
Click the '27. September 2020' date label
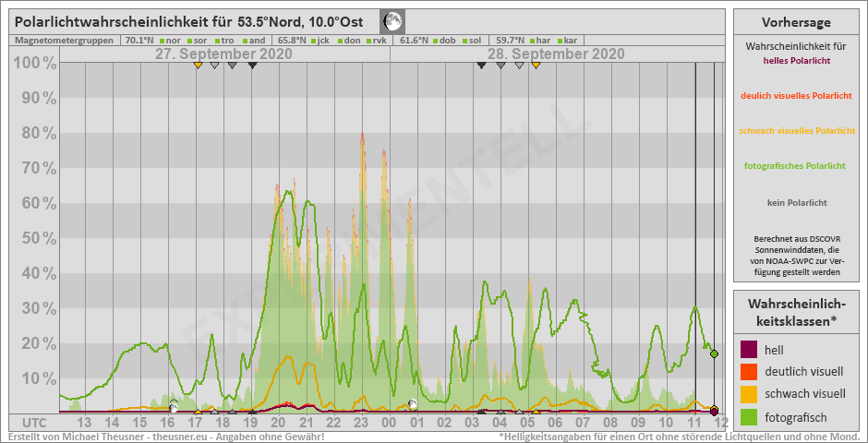point(223,54)
